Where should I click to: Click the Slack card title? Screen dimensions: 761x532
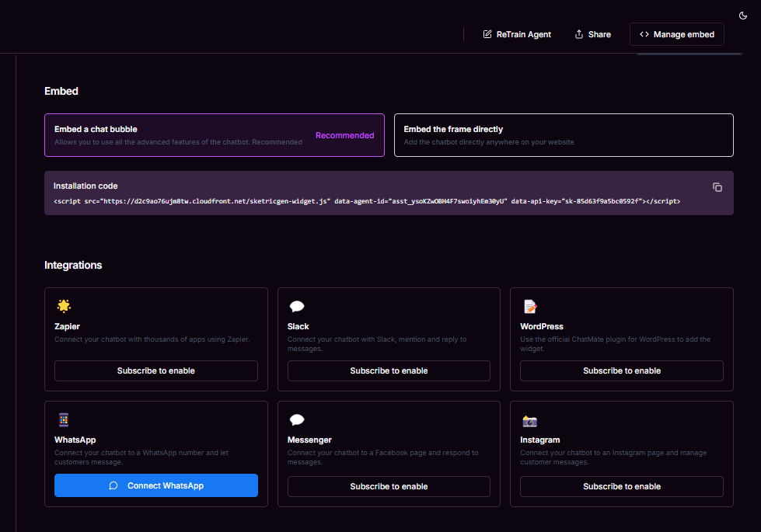tap(298, 326)
